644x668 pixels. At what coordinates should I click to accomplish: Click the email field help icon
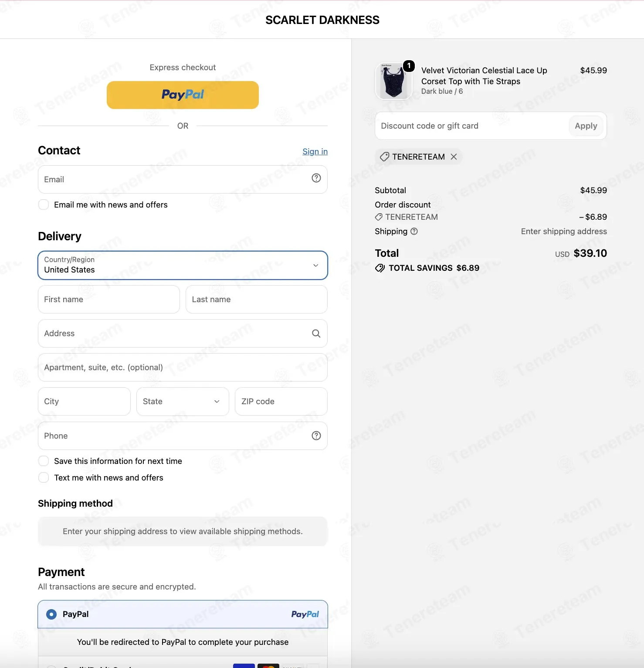(316, 178)
